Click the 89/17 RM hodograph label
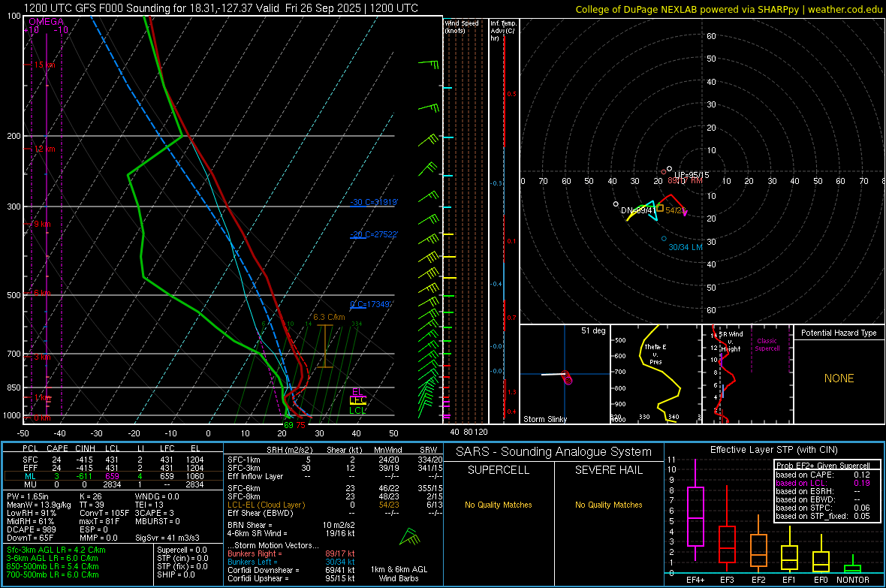 [685, 180]
